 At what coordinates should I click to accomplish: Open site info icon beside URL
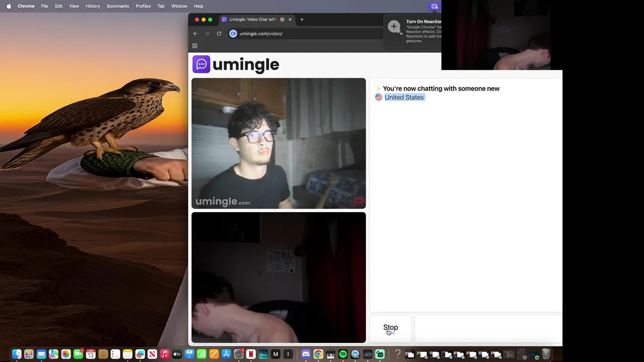click(233, 34)
